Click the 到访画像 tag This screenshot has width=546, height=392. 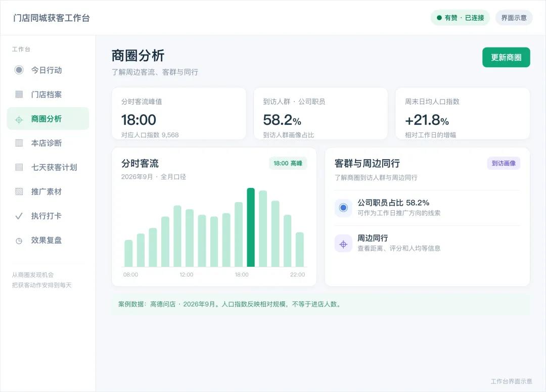coord(504,163)
